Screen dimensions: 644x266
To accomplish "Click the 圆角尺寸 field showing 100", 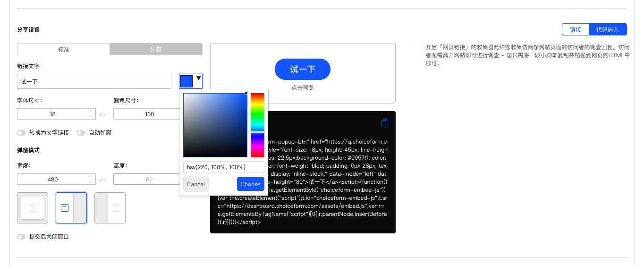I will (x=146, y=114).
